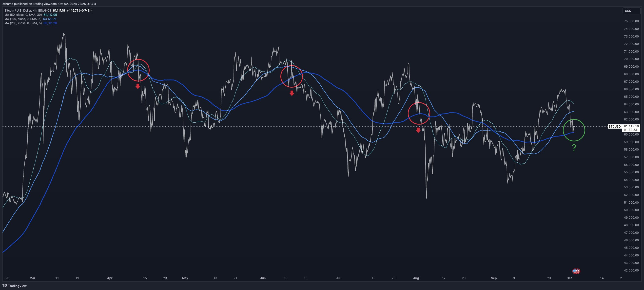Image resolution: width=644 pixels, height=290 pixels.
Task: Click the 61,117.19 current price tag
Action: tap(631, 127)
